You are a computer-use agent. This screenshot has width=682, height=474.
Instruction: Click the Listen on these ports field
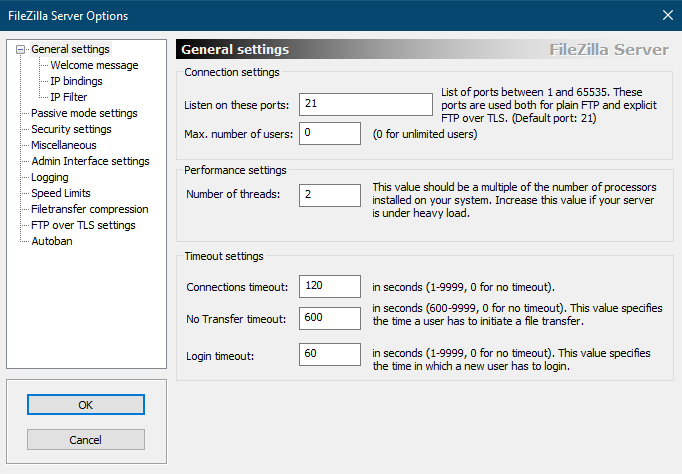tap(365, 104)
